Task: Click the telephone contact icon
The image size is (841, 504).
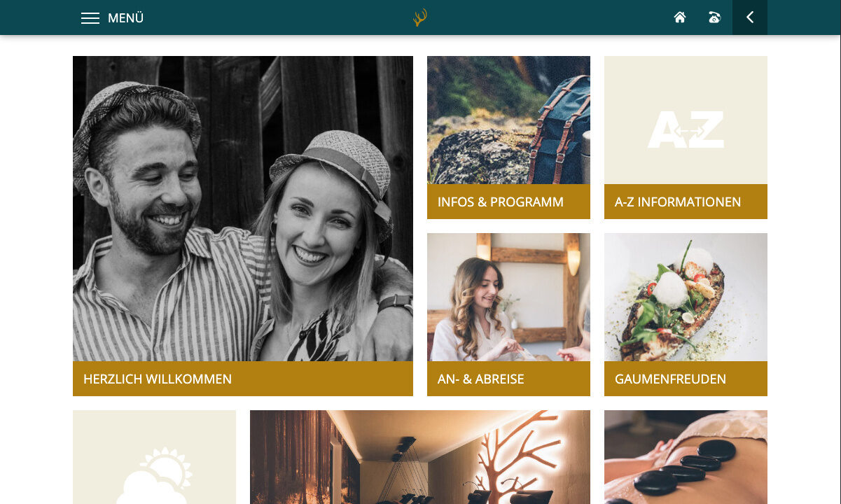Action: point(714,17)
